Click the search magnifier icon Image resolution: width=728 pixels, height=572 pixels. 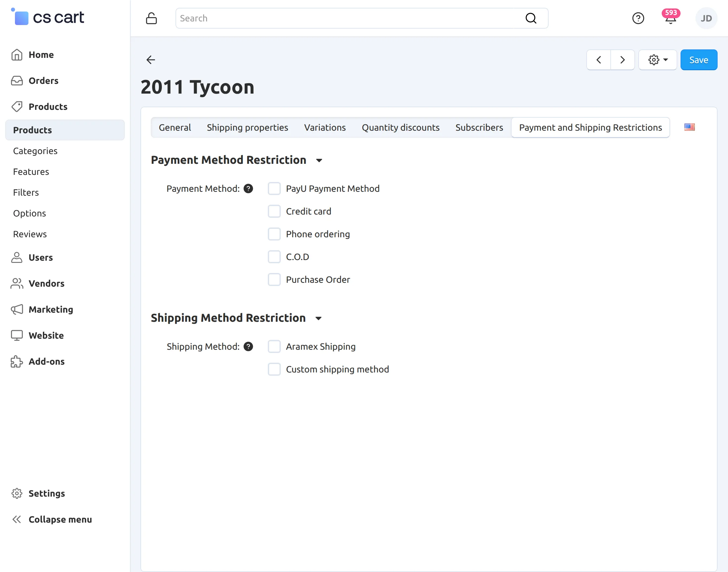pos(531,18)
